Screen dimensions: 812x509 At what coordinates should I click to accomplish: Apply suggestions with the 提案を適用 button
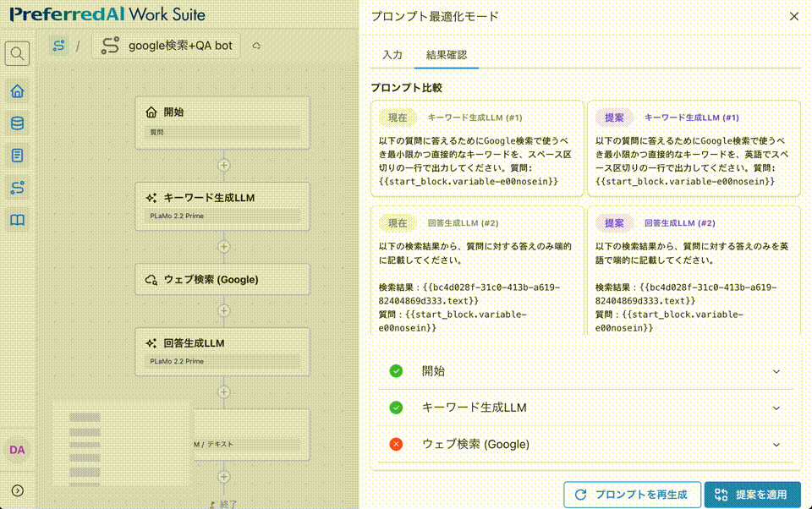[752, 495]
